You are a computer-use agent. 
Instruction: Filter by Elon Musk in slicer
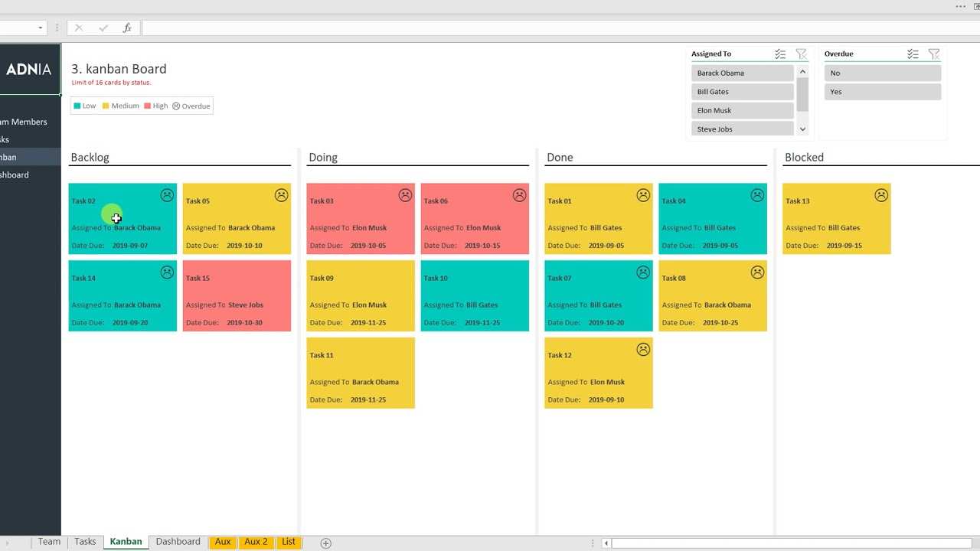pyautogui.click(x=742, y=111)
